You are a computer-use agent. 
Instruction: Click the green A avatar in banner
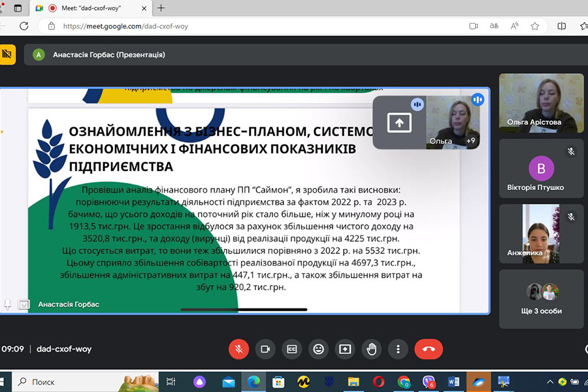(39, 55)
